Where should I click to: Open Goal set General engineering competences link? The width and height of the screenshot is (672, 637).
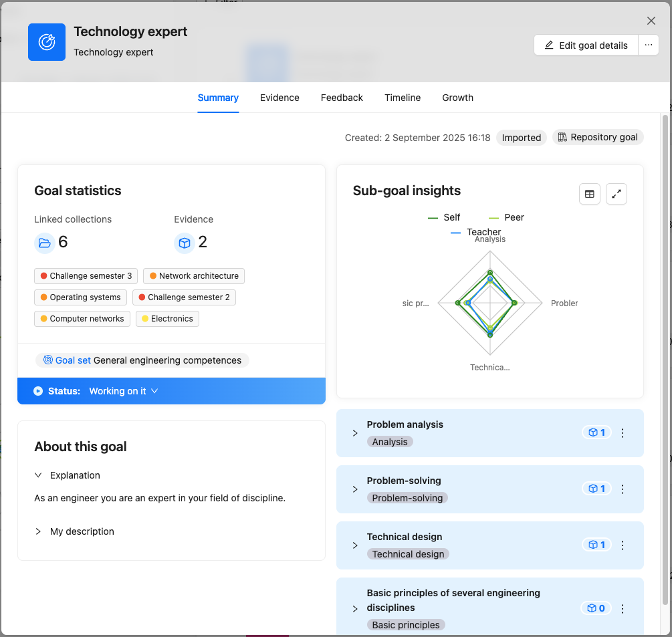tap(142, 360)
